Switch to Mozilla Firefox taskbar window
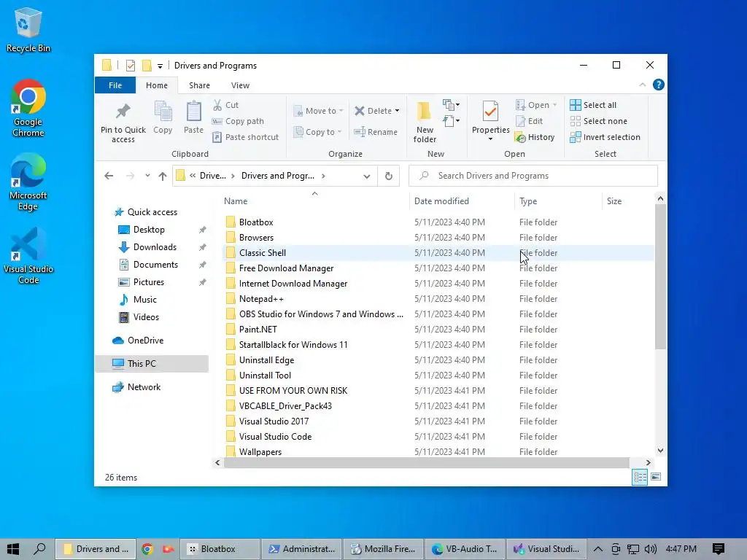This screenshot has height=560, width=747. pyautogui.click(x=382, y=549)
